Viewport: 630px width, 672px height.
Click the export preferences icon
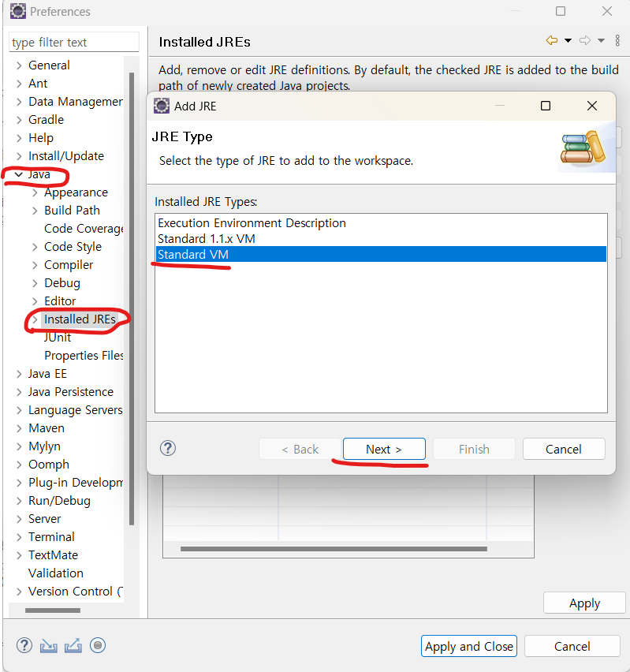tap(73, 645)
